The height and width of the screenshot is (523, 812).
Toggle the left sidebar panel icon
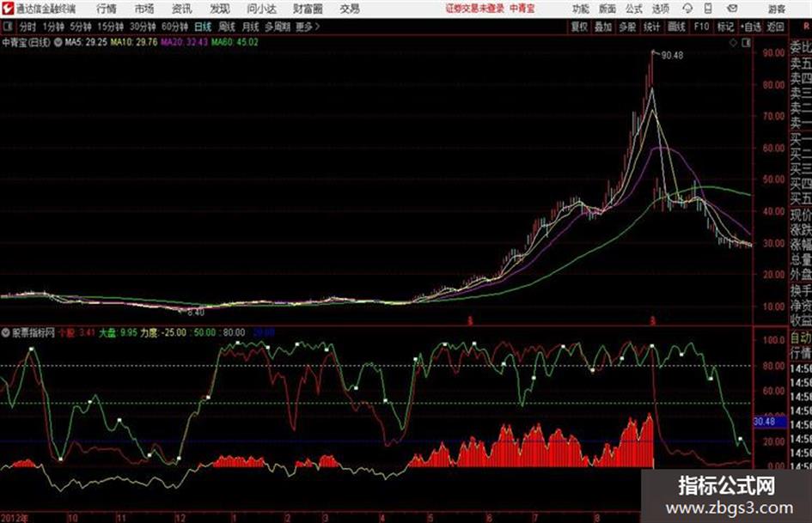pyautogui.click(x=7, y=27)
